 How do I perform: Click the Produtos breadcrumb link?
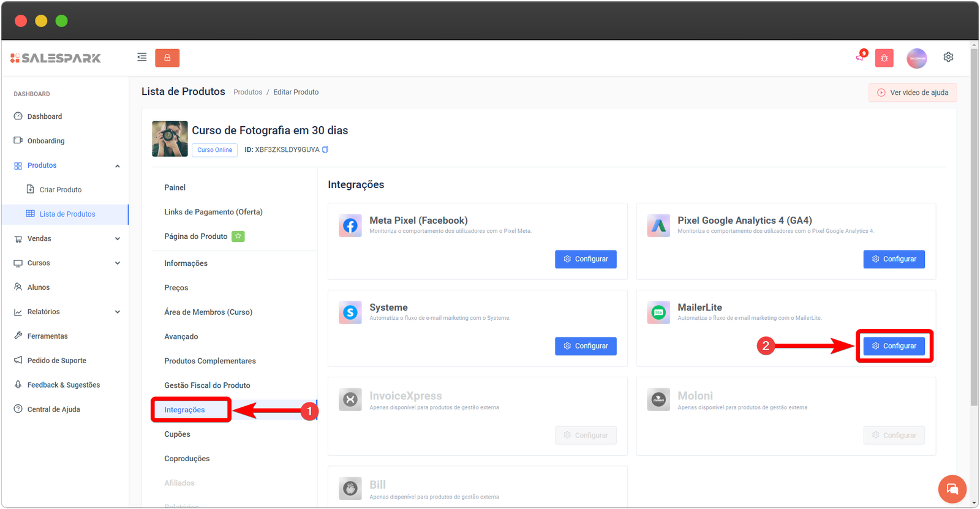click(247, 92)
